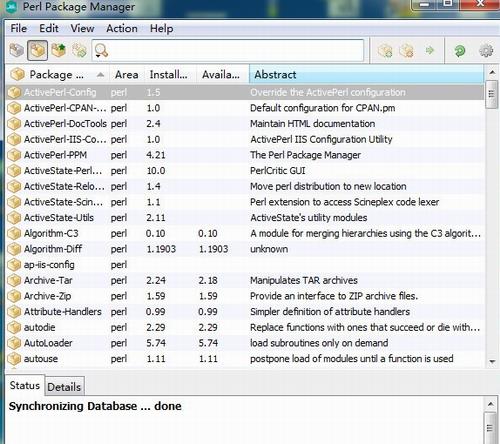Open preferences gear icon
This screenshot has height=444, width=500.
pos(486,51)
